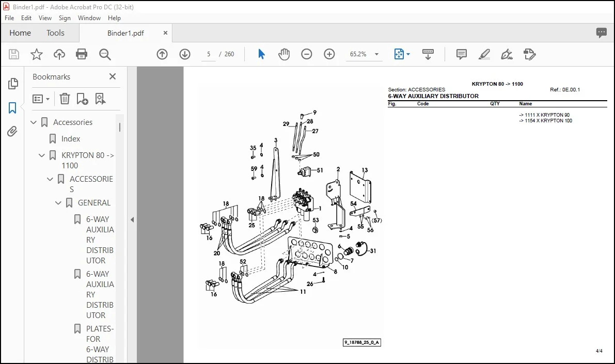This screenshot has width=615, height=364.
Task: Find the current bookmark
Action: [x=100, y=99]
